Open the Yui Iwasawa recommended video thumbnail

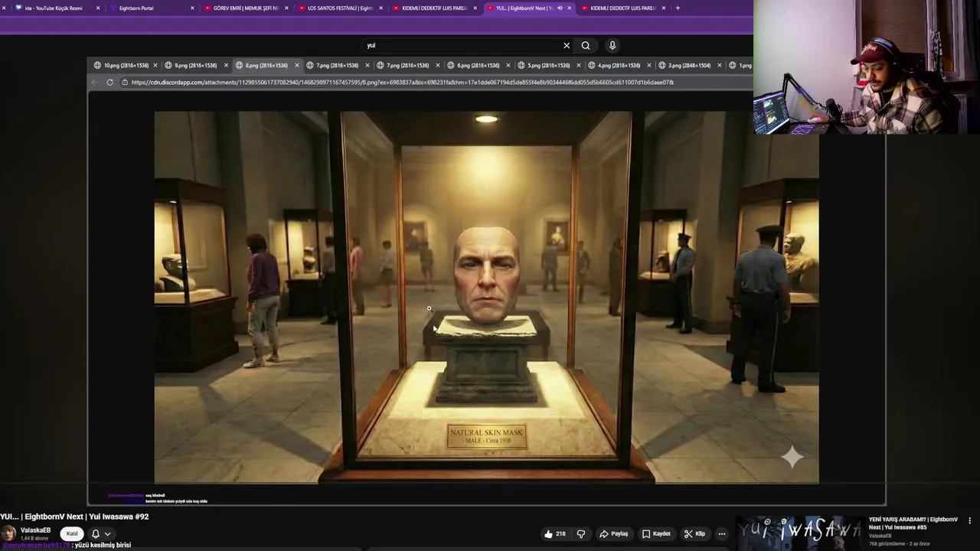tap(800, 532)
